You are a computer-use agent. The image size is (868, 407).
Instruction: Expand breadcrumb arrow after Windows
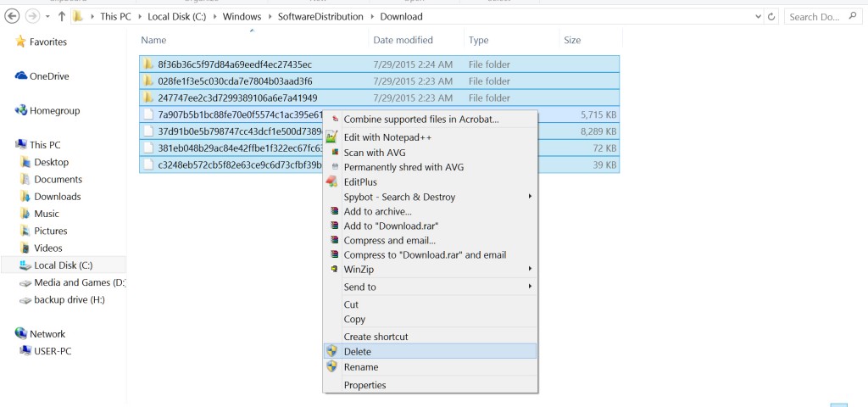(270, 17)
